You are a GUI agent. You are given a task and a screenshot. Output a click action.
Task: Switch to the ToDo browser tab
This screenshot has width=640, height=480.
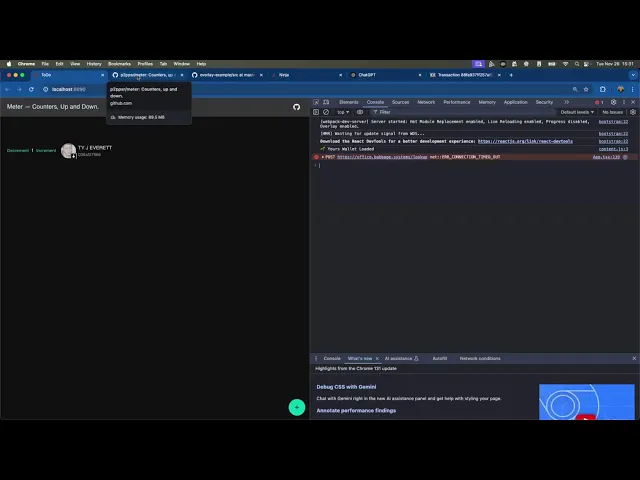coord(68,75)
